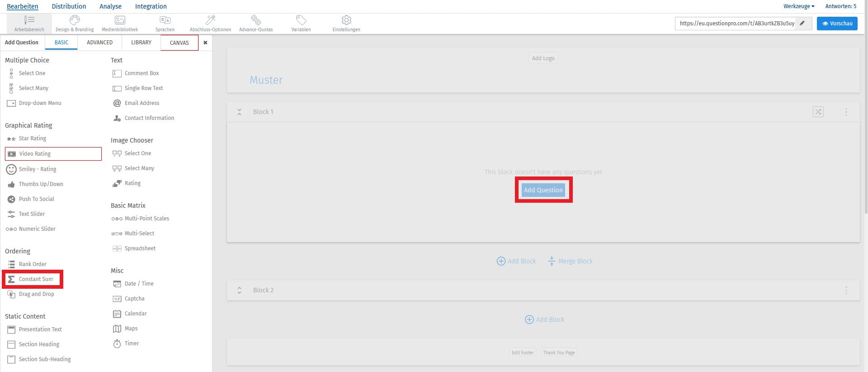Open the Werkzeuge dropdown menu

799,6
